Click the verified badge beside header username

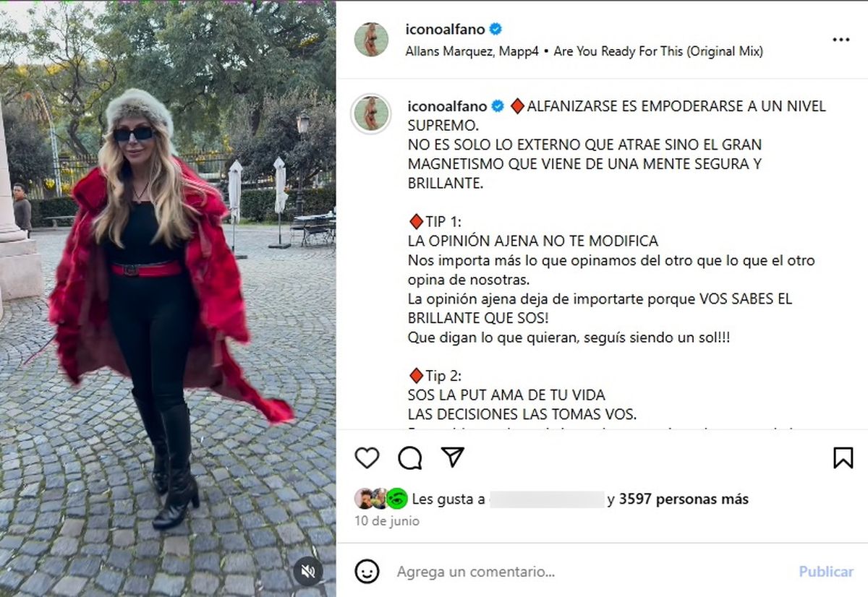point(496,30)
